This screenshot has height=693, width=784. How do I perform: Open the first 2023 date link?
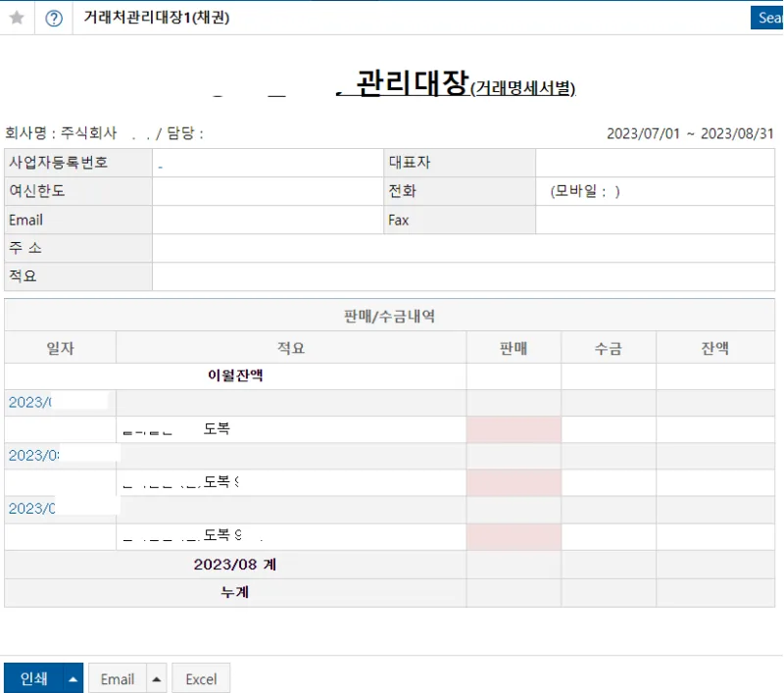click(30, 403)
